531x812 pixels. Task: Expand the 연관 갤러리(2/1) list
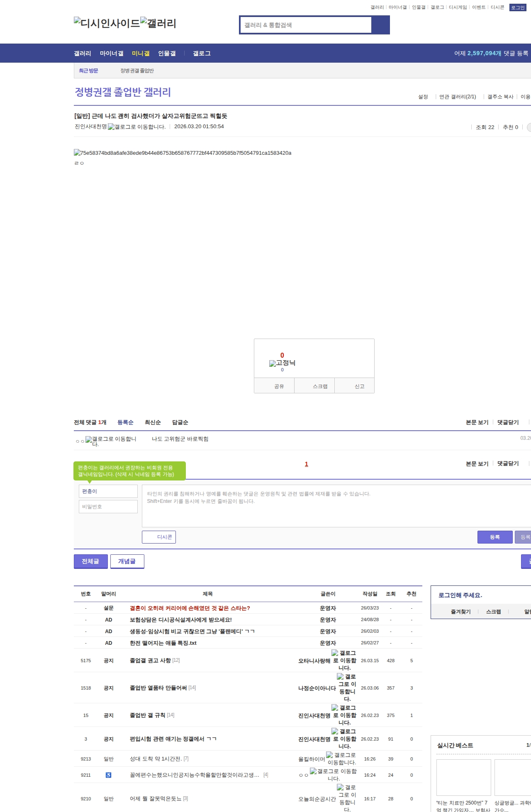point(458,97)
